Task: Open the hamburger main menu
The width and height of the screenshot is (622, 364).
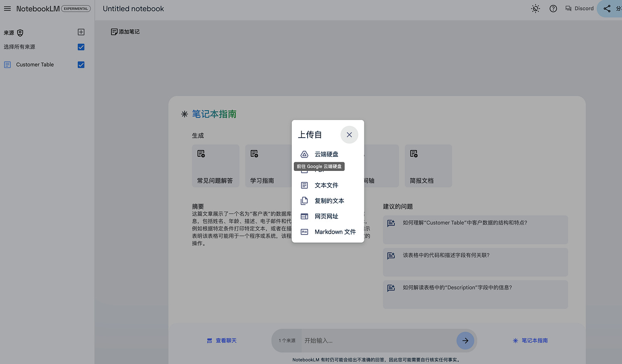Action: [7, 9]
